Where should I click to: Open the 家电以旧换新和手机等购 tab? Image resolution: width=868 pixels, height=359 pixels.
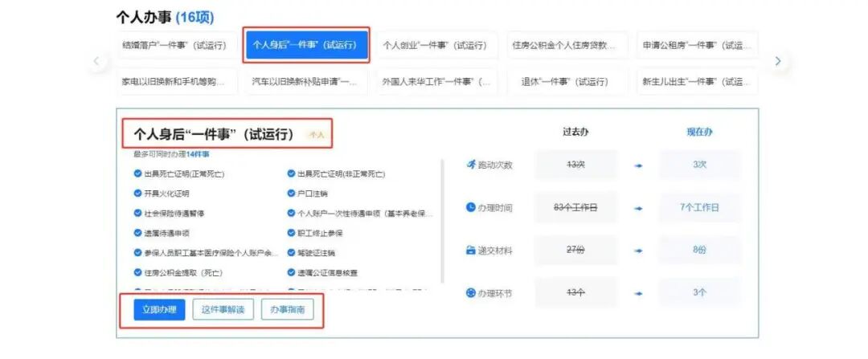178,81
